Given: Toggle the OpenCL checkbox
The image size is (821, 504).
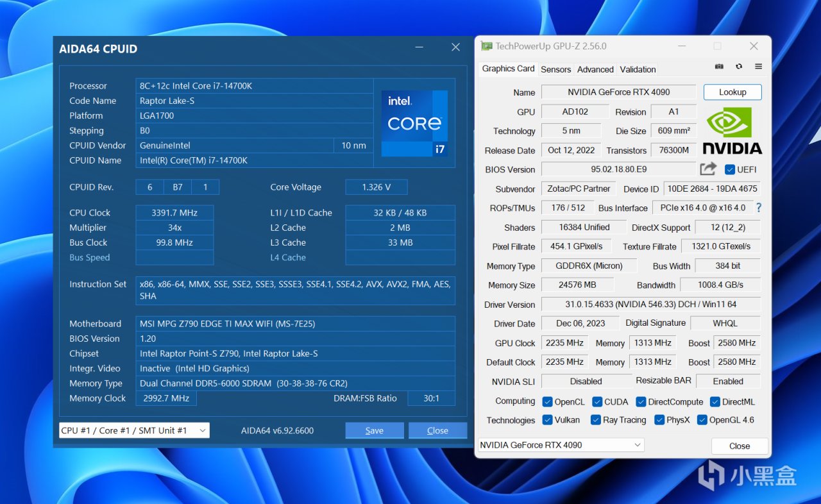Looking at the screenshot, I should pyautogui.click(x=548, y=402).
